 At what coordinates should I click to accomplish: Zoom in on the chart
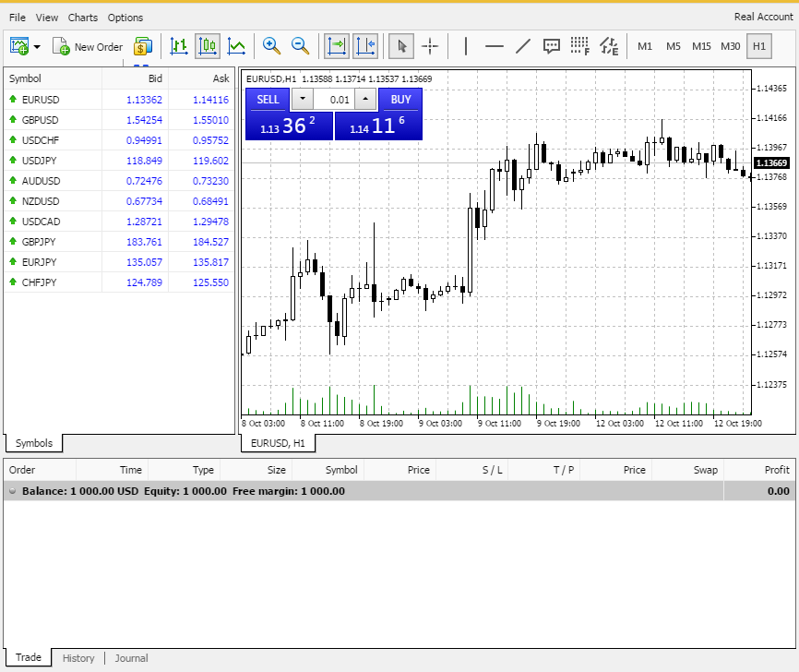[x=271, y=46]
